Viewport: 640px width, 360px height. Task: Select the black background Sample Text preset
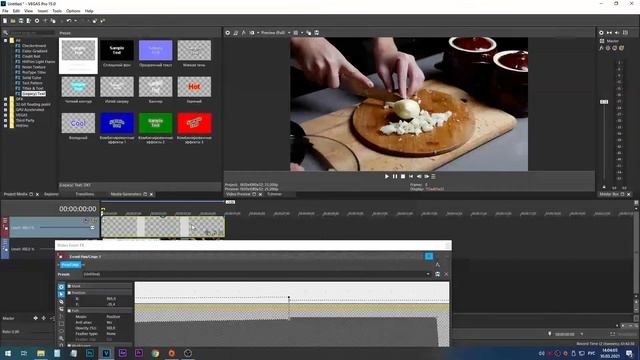[x=117, y=50]
